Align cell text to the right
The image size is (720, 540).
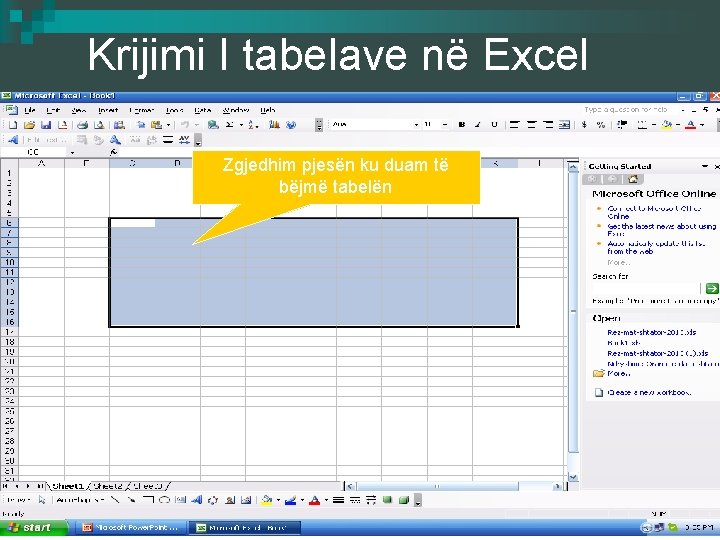click(x=548, y=124)
